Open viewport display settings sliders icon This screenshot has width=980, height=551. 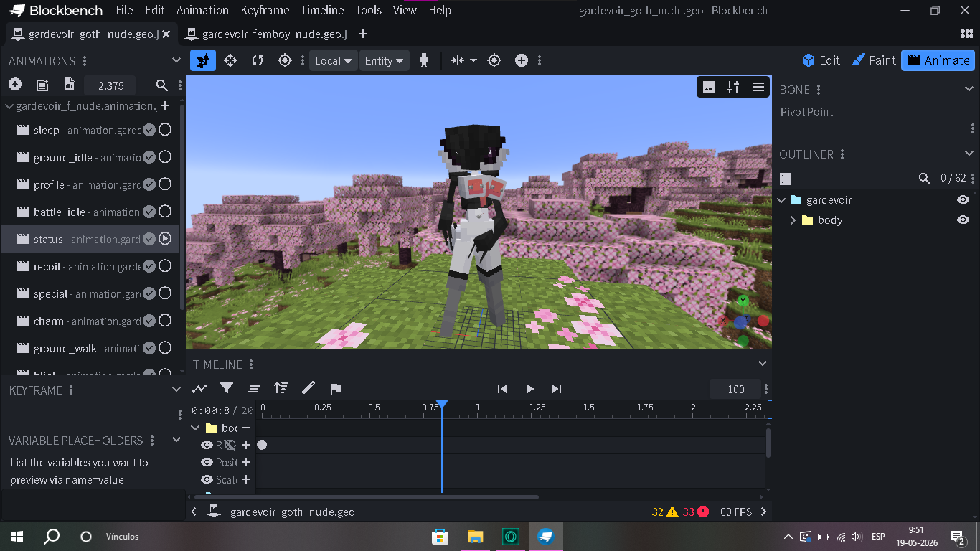pos(733,87)
